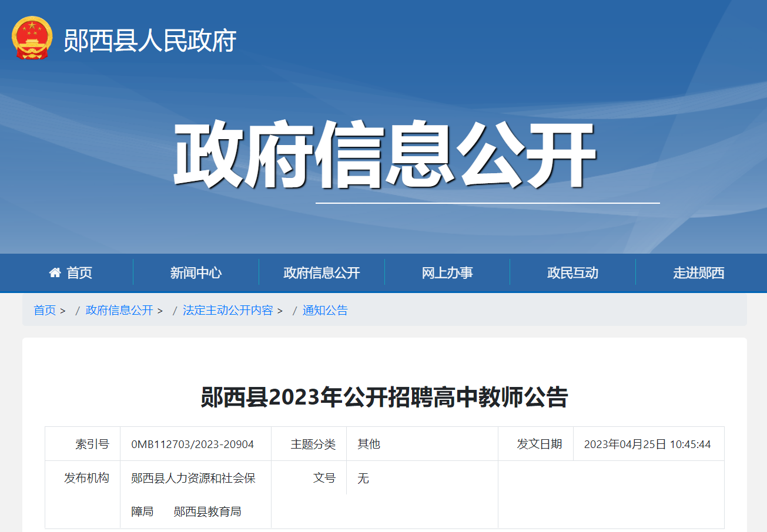Go to 网上办事 menu item
Image resolution: width=767 pixels, height=532 pixels.
click(447, 272)
